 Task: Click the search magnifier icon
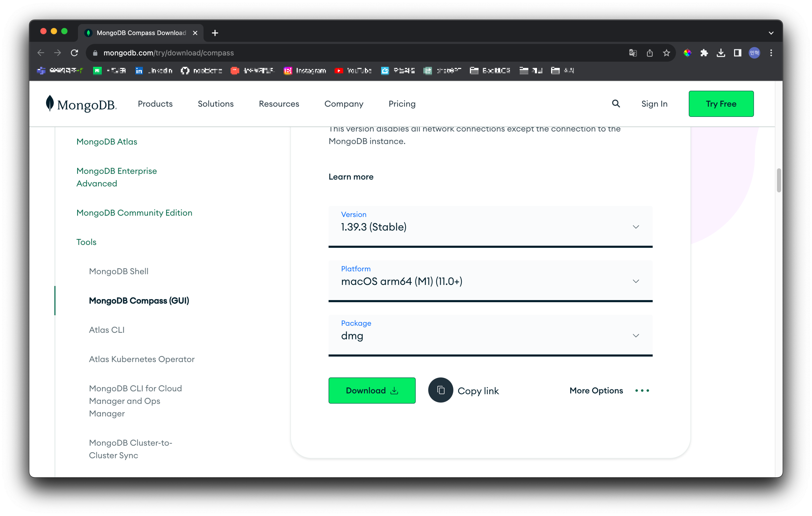tap(616, 104)
